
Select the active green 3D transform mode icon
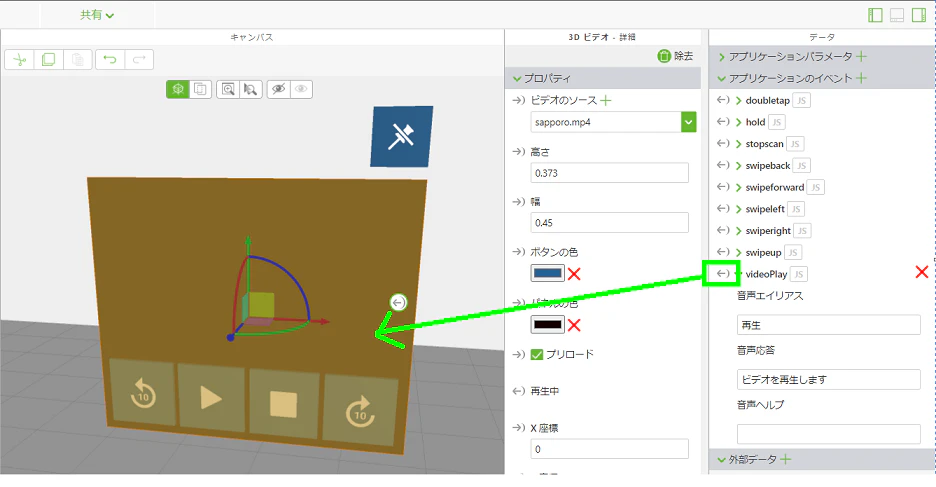177,90
